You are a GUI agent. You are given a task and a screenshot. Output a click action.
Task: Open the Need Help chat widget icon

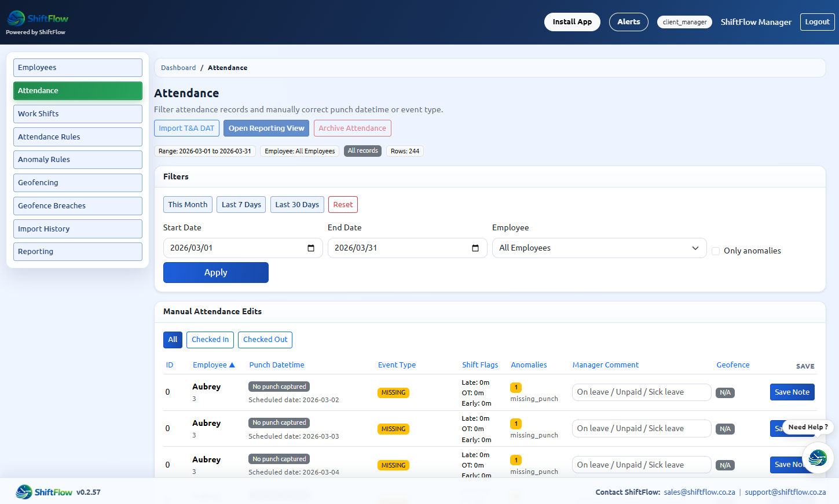(x=818, y=458)
